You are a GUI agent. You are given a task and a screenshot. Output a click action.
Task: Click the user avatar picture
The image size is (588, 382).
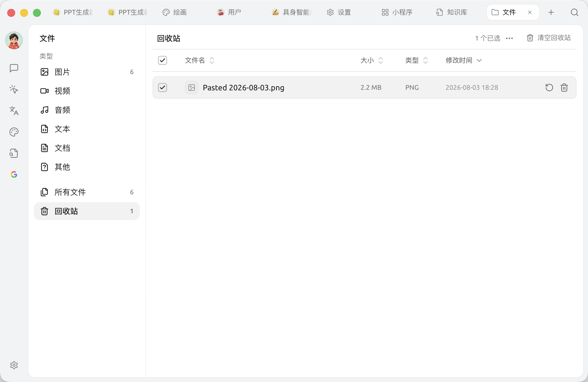pos(14,40)
